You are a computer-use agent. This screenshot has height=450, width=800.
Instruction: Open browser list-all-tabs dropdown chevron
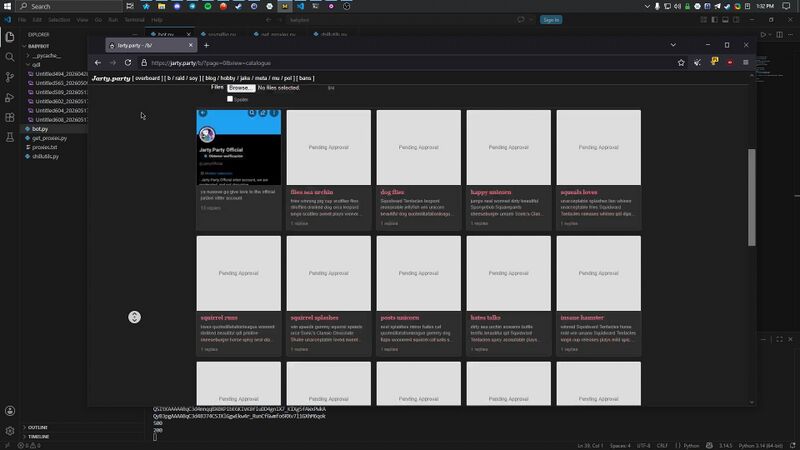coord(673,45)
